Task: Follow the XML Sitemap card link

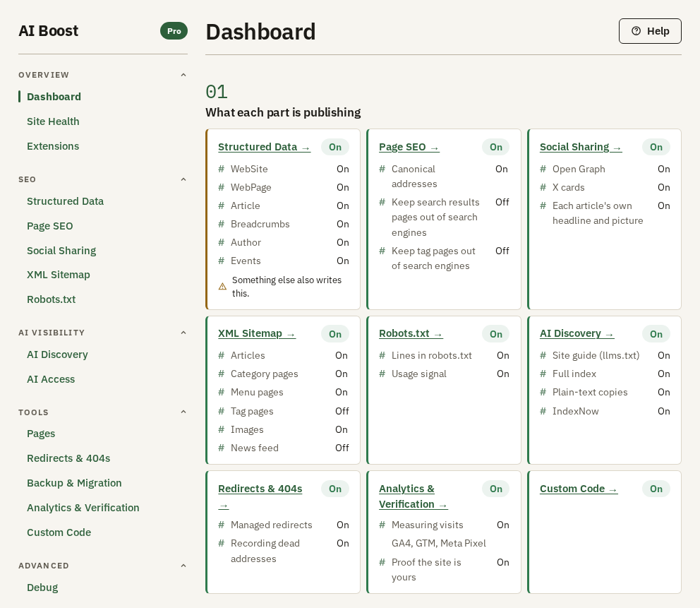Action: click(x=257, y=334)
